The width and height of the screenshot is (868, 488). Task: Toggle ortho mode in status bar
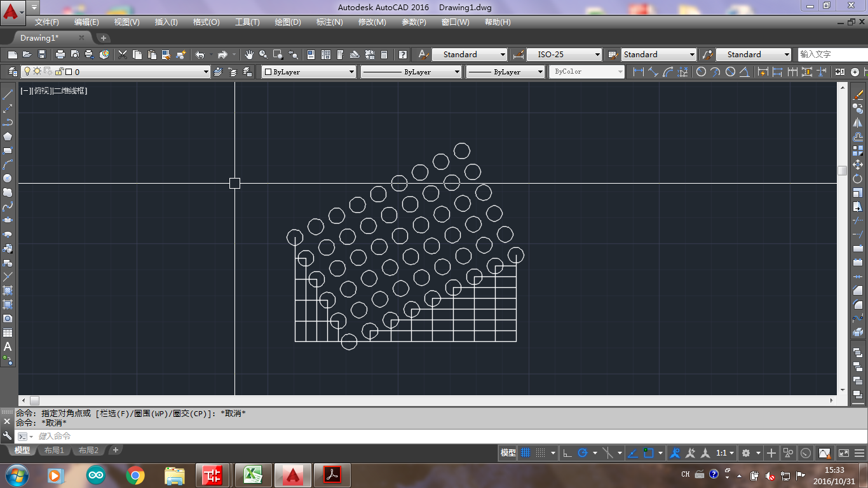[x=567, y=453]
